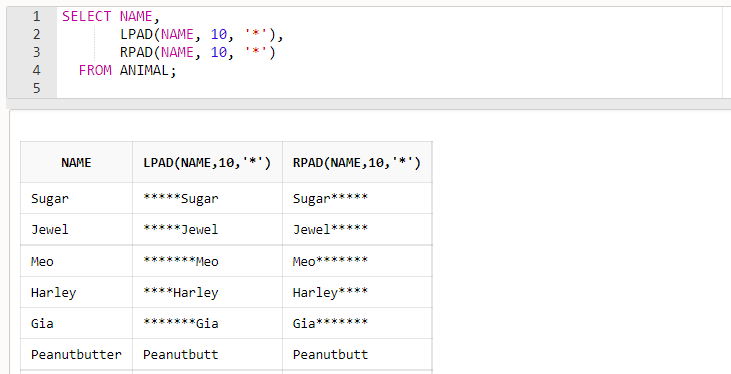Select the Sugar***** cell

pyautogui.click(x=357, y=198)
